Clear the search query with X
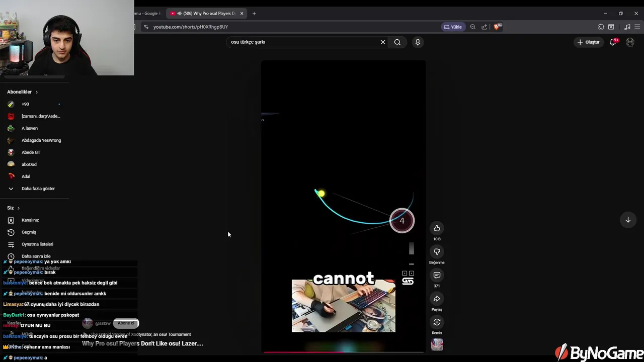This screenshot has height=362, width=644. 383,42
